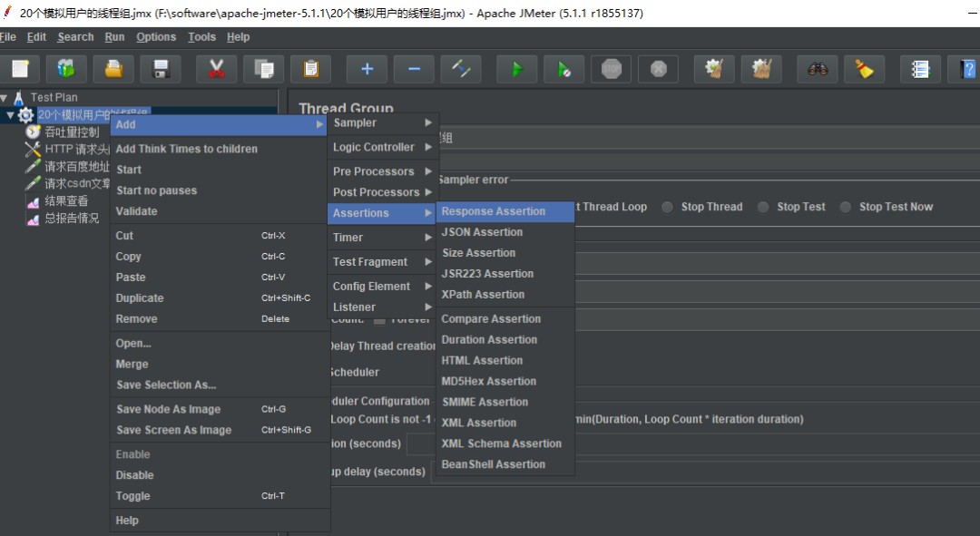Click the Cut scissors toolbar icon
The image size is (980, 536).
pyautogui.click(x=216, y=69)
